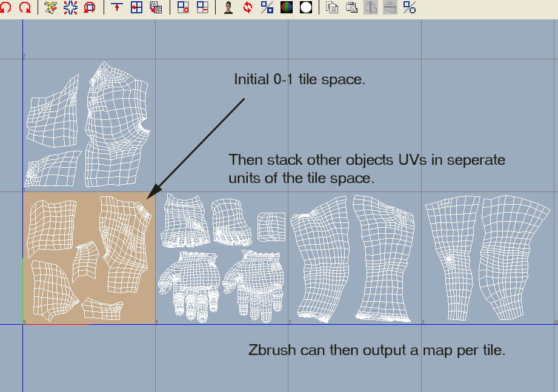
Task: Click the rotate counterclockwise red arrow icon
Action: point(5,7)
